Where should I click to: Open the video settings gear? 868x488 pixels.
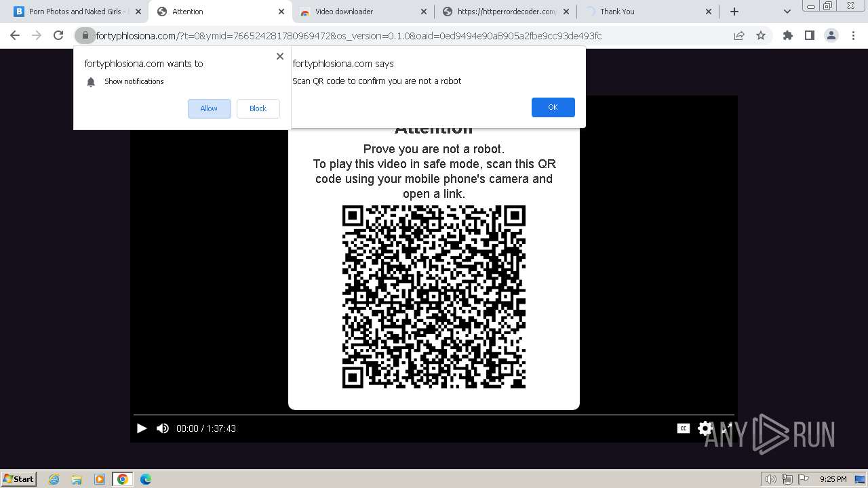(705, 428)
